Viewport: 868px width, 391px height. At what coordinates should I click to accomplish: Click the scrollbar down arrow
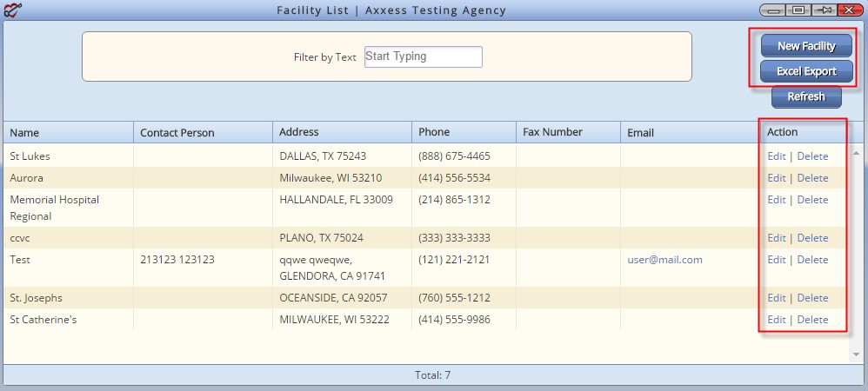click(x=856, y=354)
